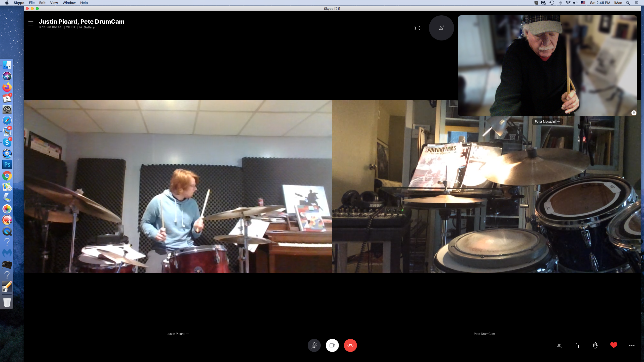Open the hamburger menu in Skype
The height and width of the screenshot is (362, 644).
(31, 23)
